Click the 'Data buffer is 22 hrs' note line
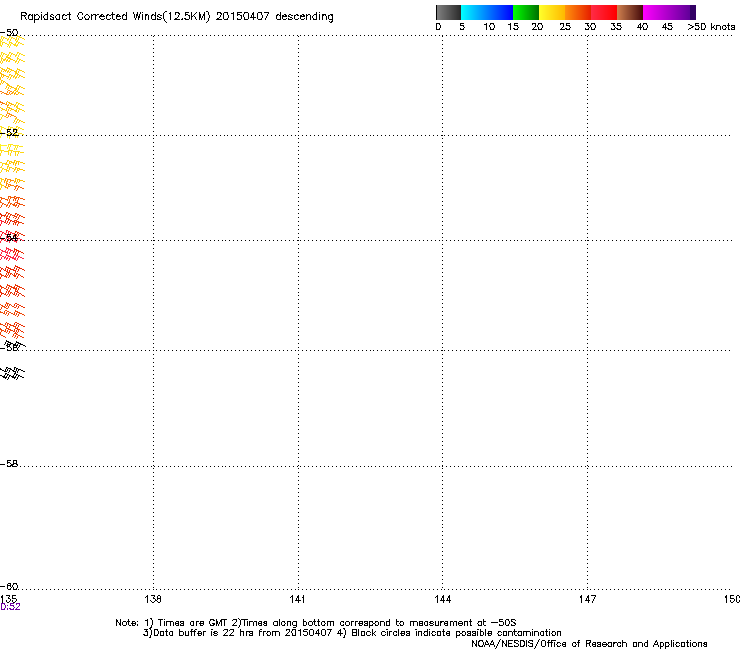 (x=352, y=633)
